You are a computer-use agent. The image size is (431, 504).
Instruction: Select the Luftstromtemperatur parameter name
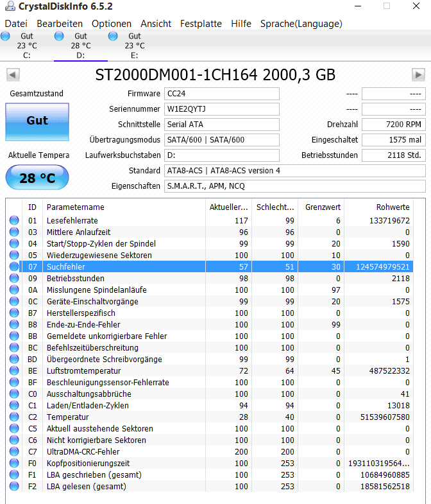coord(84,371)
